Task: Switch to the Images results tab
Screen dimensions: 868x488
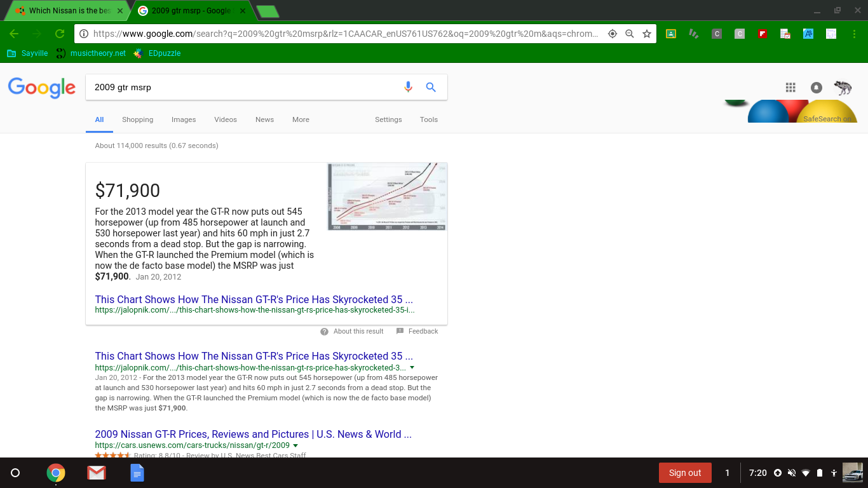Action: tap(184, 119)
